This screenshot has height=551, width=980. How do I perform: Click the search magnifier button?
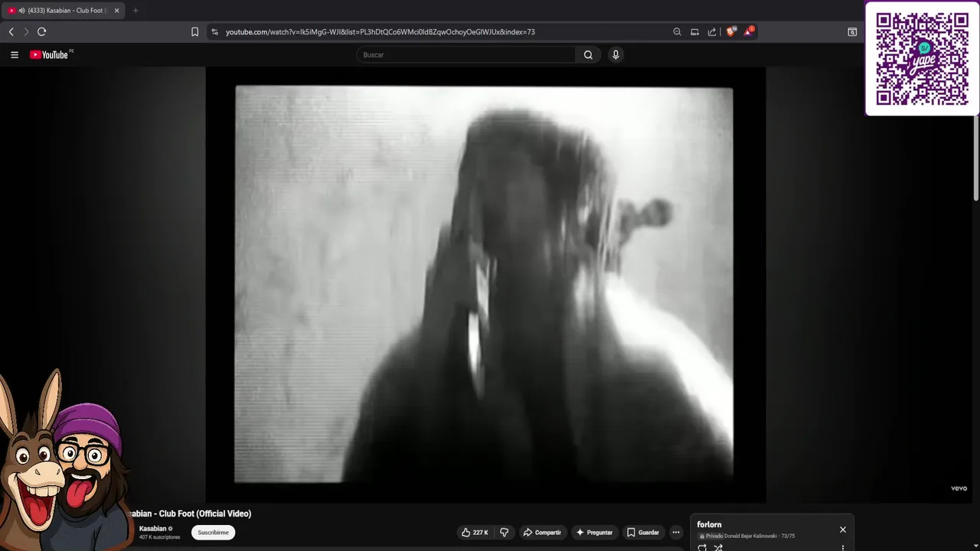coord(588,54)
